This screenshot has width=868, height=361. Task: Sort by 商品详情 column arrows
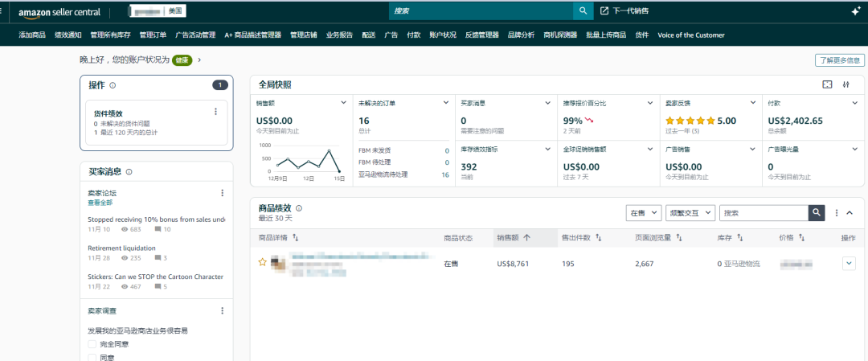[x=295, y=237]
